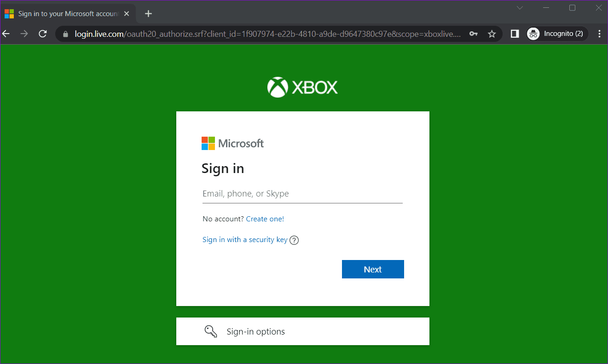Open Sign-in options

pyautogui.click(x=303, y=331)
